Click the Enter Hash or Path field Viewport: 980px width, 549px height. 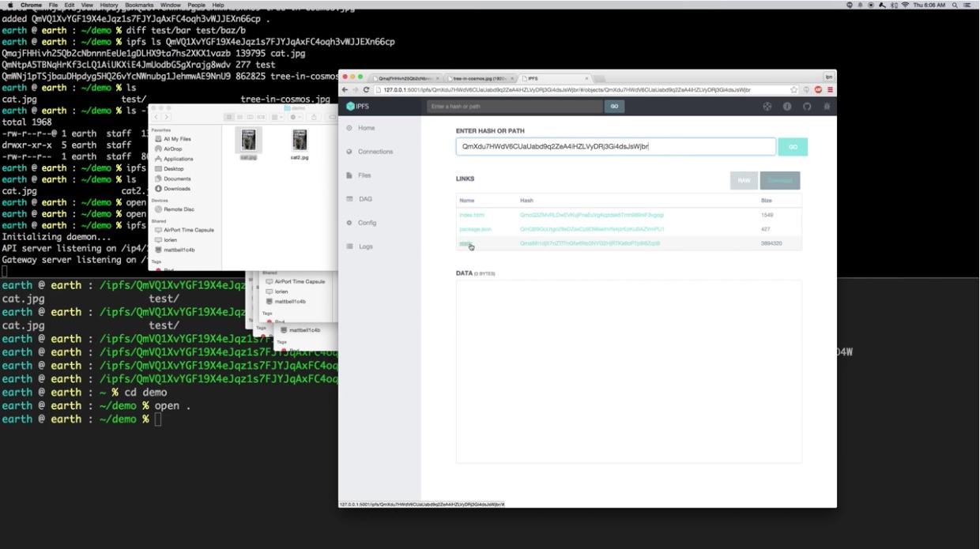616,147
